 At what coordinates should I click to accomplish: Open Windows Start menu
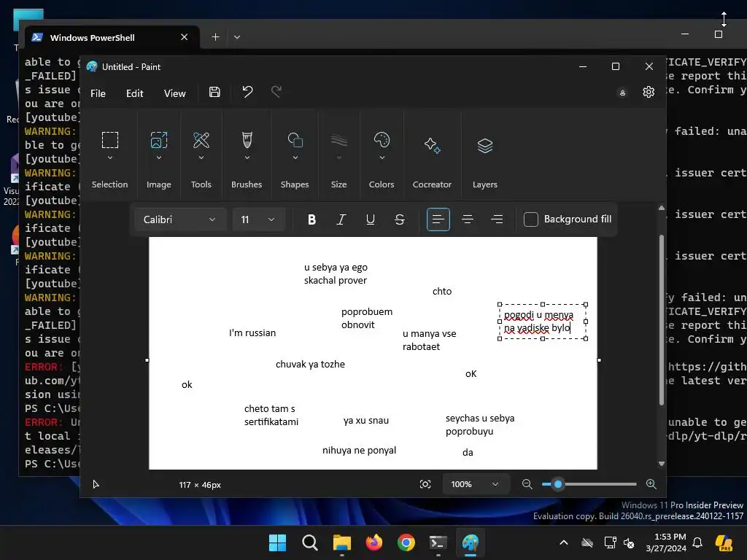click(x=277, y=542)
